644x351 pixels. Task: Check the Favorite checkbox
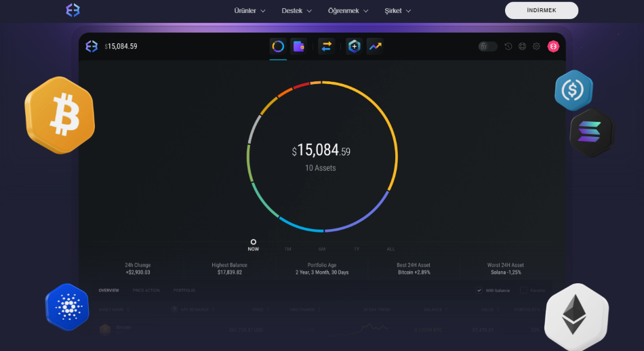tap(523, 290)
